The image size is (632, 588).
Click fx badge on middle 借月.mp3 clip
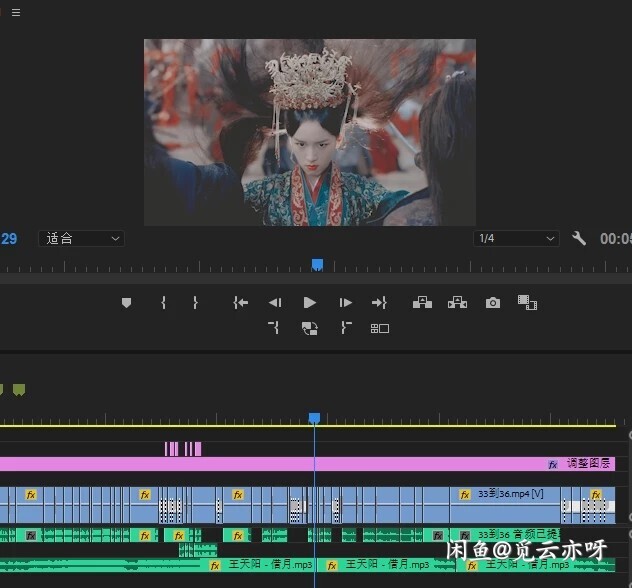tap(332, 566)
